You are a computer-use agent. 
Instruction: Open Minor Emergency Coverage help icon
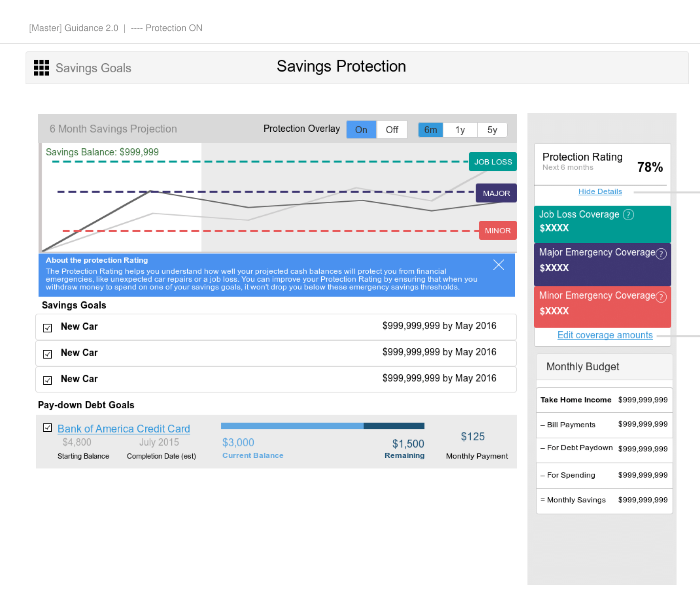(661, 297)
